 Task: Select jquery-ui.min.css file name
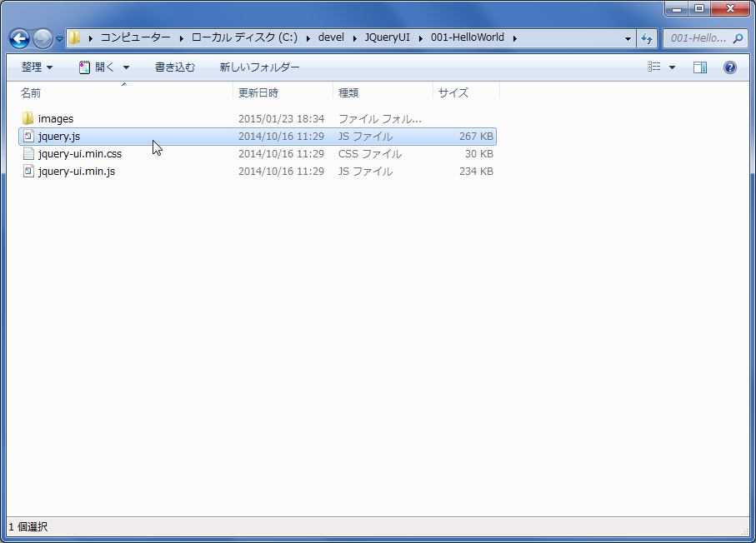pos(80,154)
